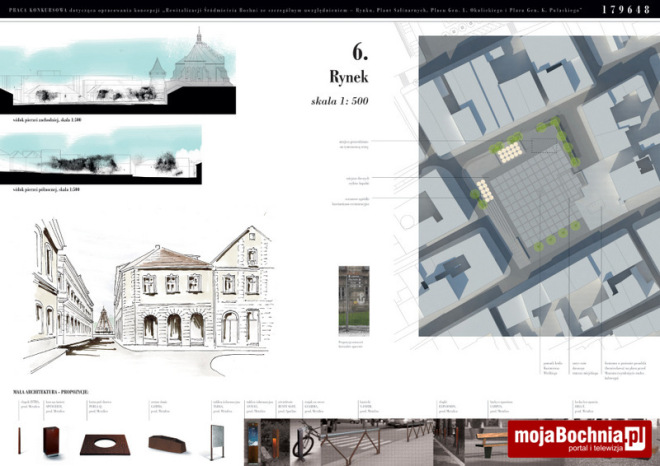
Task: Click the large number 6 heading
Action: (360, 52)
